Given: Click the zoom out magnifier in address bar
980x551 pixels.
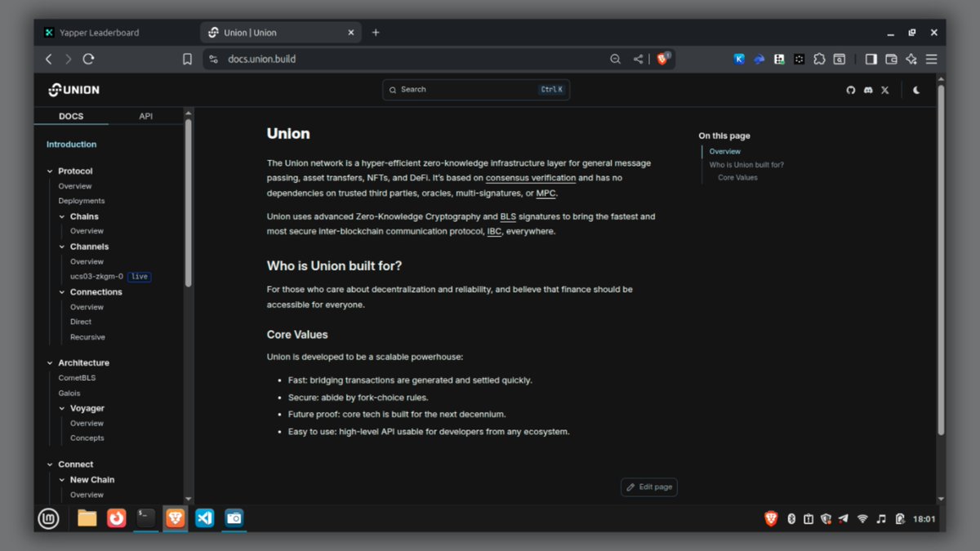Looking at the screenshot, I should point(615,59).
